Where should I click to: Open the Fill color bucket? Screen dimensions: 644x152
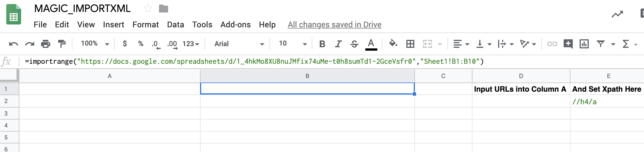[393, 44]
